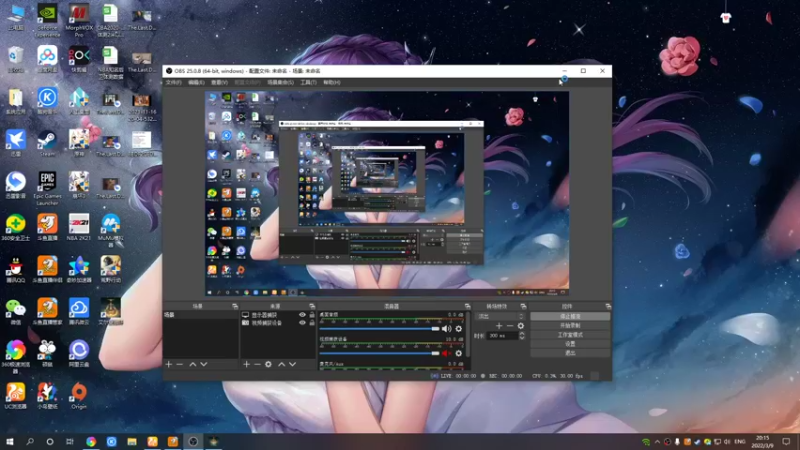This screenshot has width=800, height=450.
Task: Remove the selected source with the minus icon
Action: [x=257, y=364]
